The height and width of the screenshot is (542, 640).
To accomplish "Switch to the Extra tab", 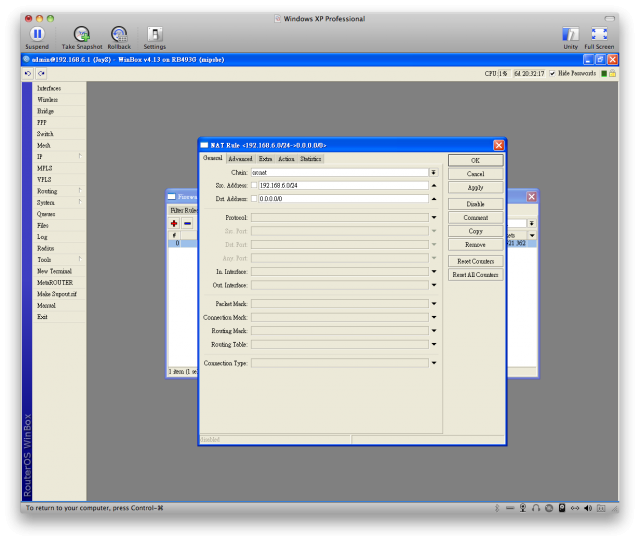I will (x=265, y=159).
